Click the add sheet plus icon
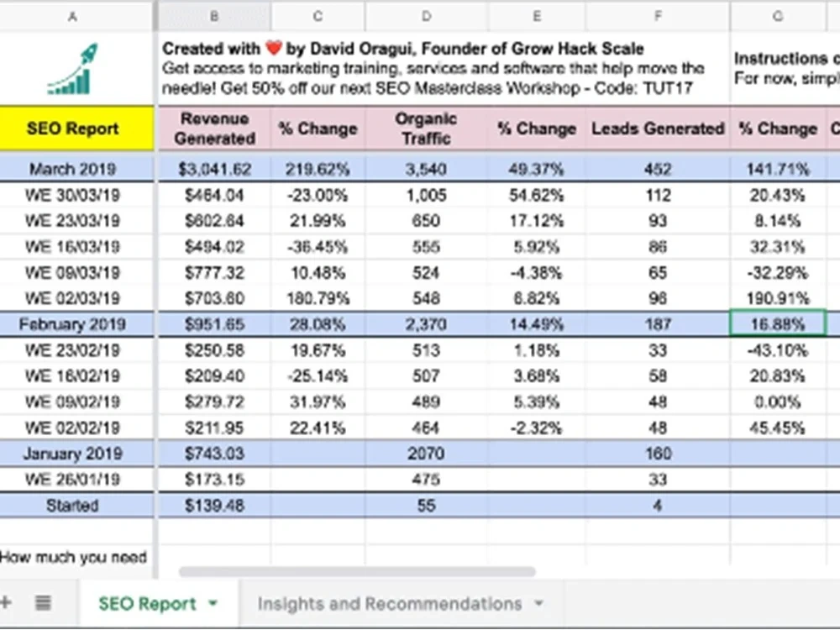840x630 pixels. point(5,602)
